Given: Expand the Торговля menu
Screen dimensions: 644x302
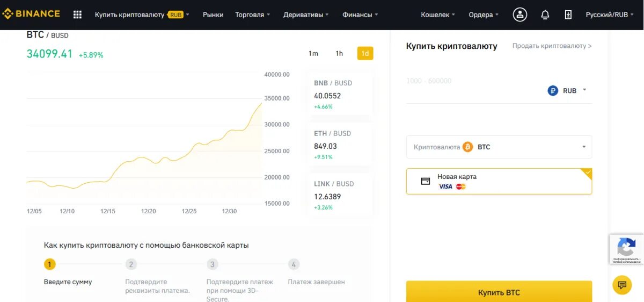Looking at the screenshot, I should pyautogui.click(x=253, y=15).
